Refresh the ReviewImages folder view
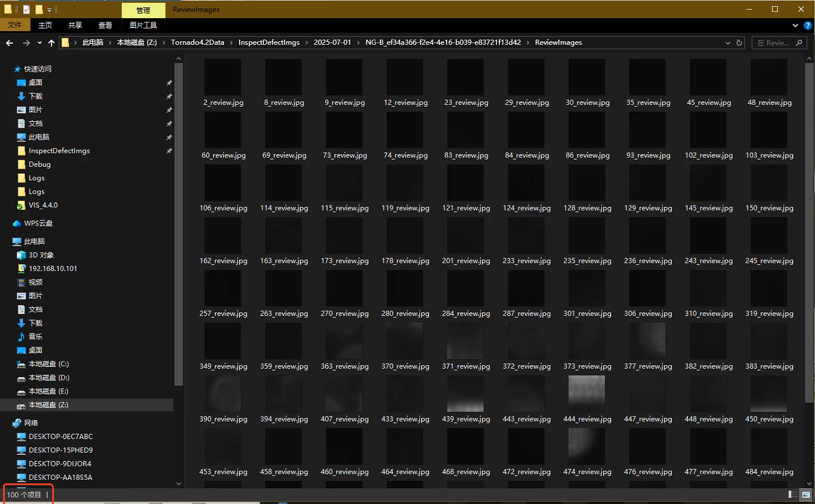This screenshot has height=504, width=815. (x=739, y=42)
